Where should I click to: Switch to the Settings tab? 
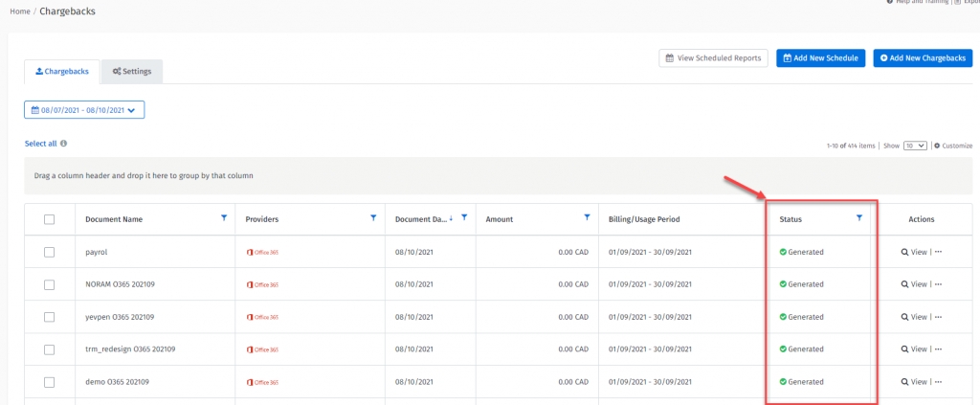point(132,71)
